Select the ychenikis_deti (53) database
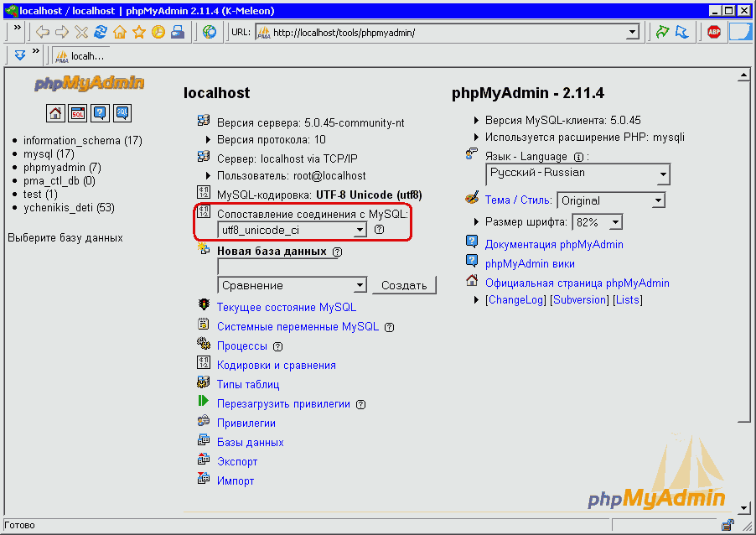Screen dimensions: 756x535 tap(69, 208)
